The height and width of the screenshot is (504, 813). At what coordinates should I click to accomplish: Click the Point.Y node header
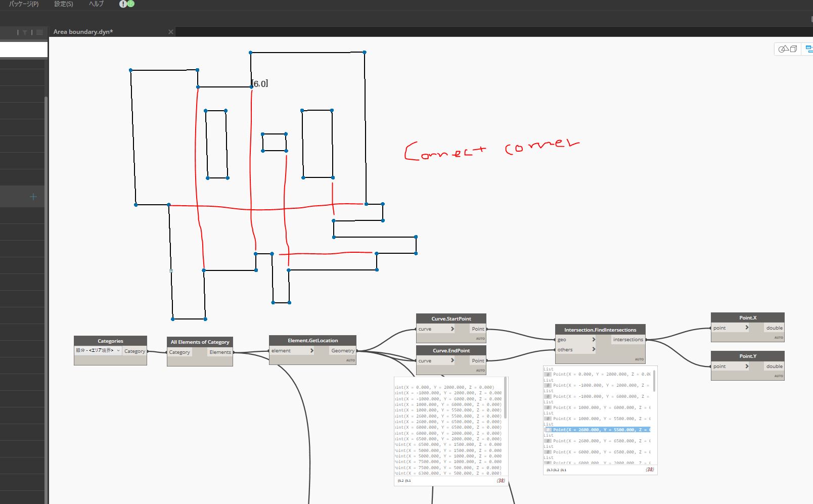point(748,356)
